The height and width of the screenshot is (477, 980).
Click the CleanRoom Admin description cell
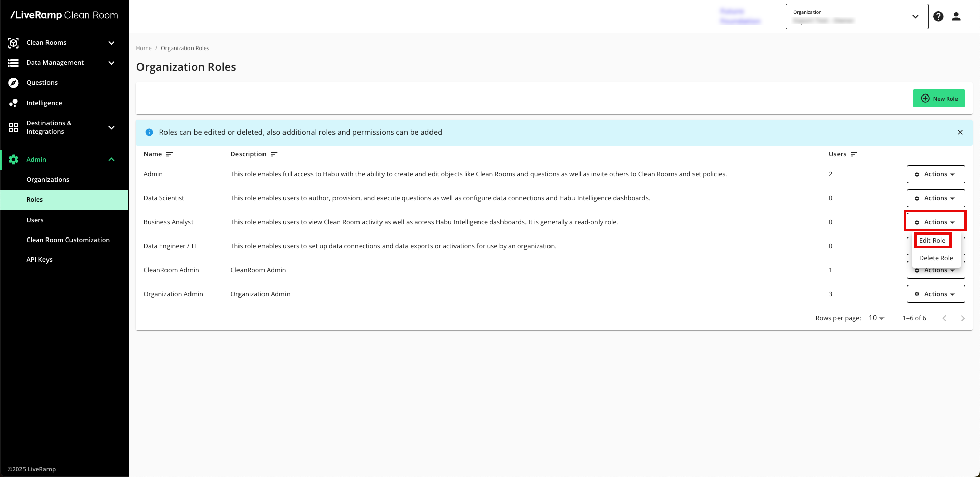pyautogui.click(x=258, y=270)
